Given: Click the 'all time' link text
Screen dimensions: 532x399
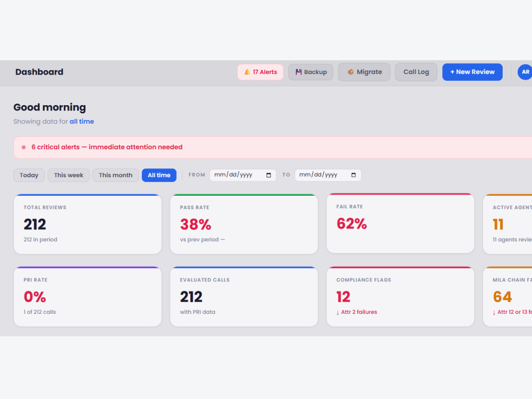Looking at the screenshot, I should pos(82,121).
